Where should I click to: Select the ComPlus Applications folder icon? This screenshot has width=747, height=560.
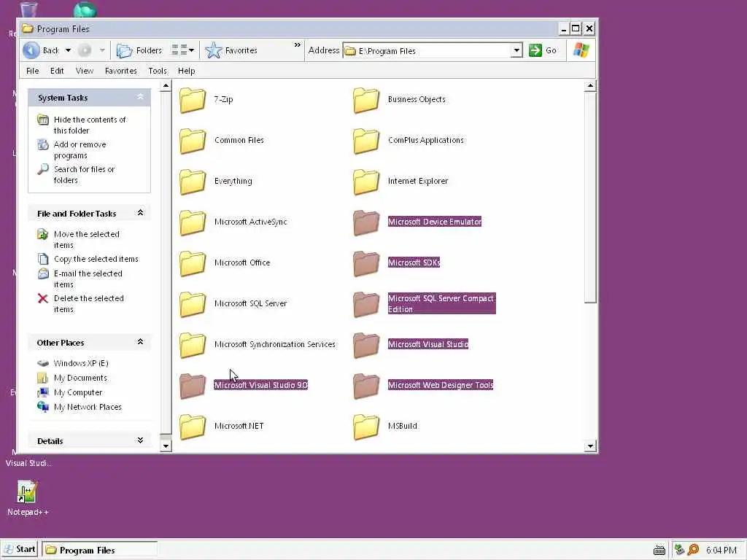366,141
